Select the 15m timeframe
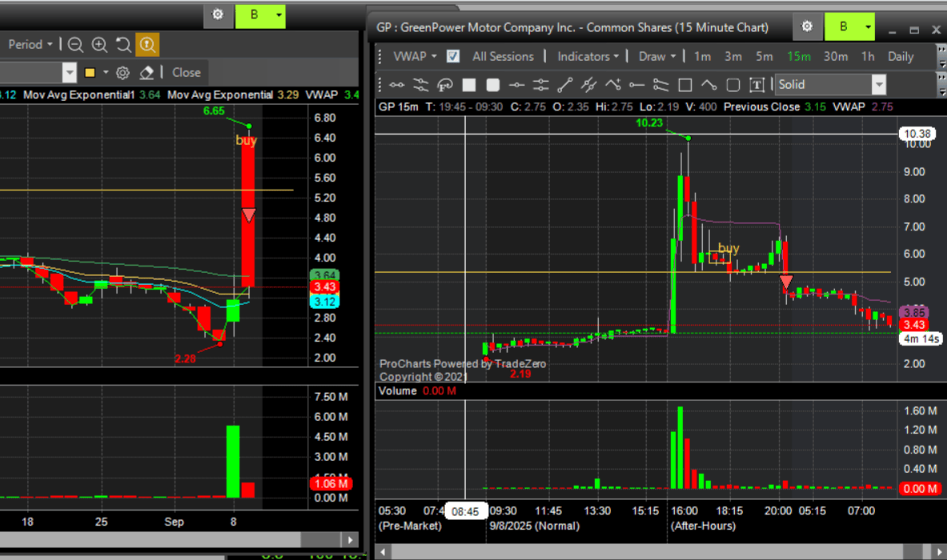Image resolution: width=947 pixels, height=560 pixels. [x=798, y=56]
